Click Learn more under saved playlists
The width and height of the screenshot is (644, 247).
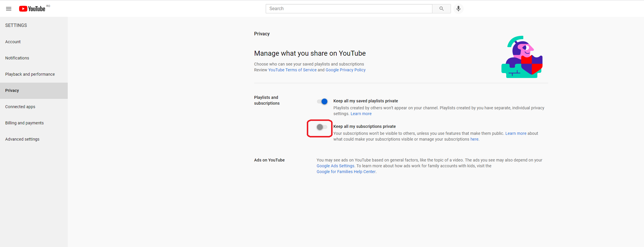point(361,114)
